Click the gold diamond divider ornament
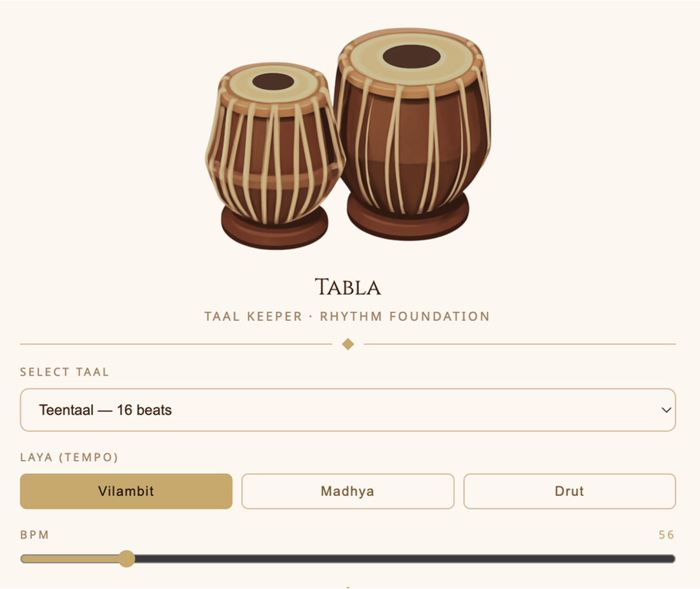This screenshot has height=589, width=700. (348, 344)
